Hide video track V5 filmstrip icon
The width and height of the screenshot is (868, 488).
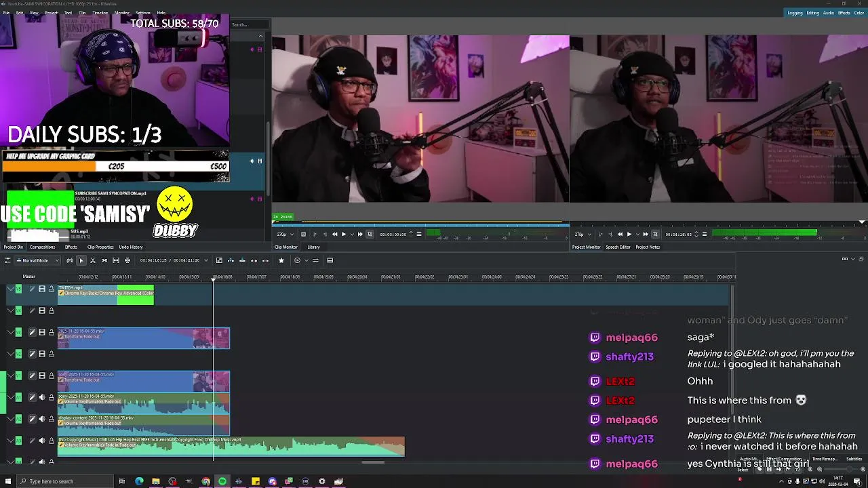pos(41,289)
